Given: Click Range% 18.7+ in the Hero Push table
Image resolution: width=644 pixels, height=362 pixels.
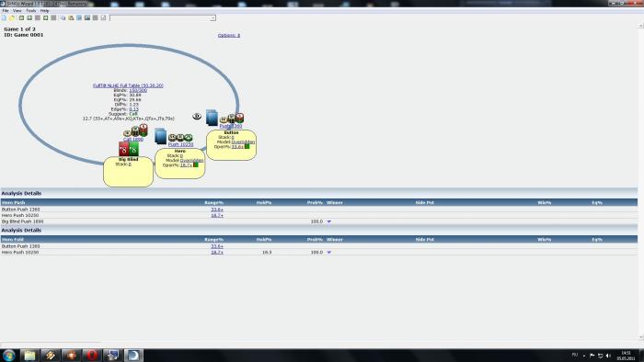Looking at the screenshot, I should pyautogui.click(x=217, y=215).
